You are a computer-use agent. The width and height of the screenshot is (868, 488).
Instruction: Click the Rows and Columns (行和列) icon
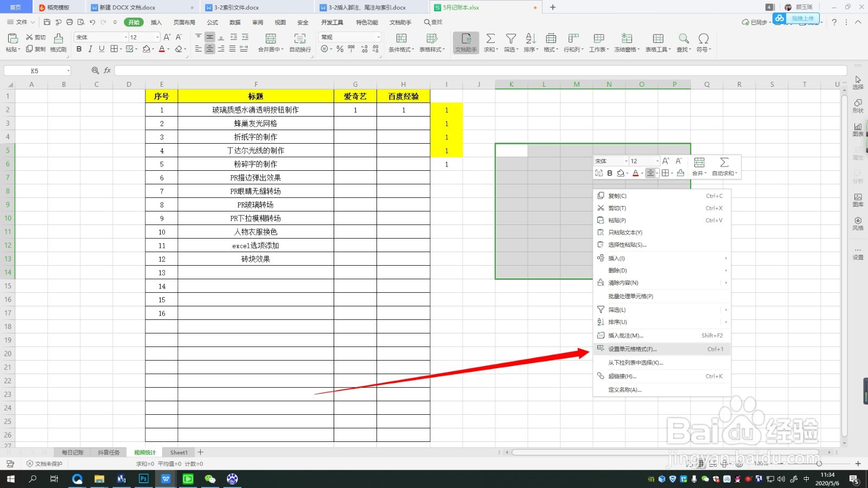(573, 38)
